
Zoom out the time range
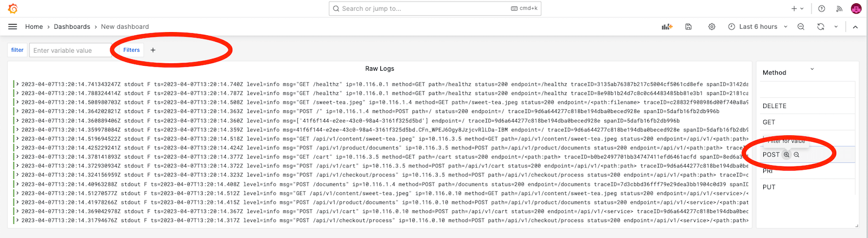pos(801,27)
